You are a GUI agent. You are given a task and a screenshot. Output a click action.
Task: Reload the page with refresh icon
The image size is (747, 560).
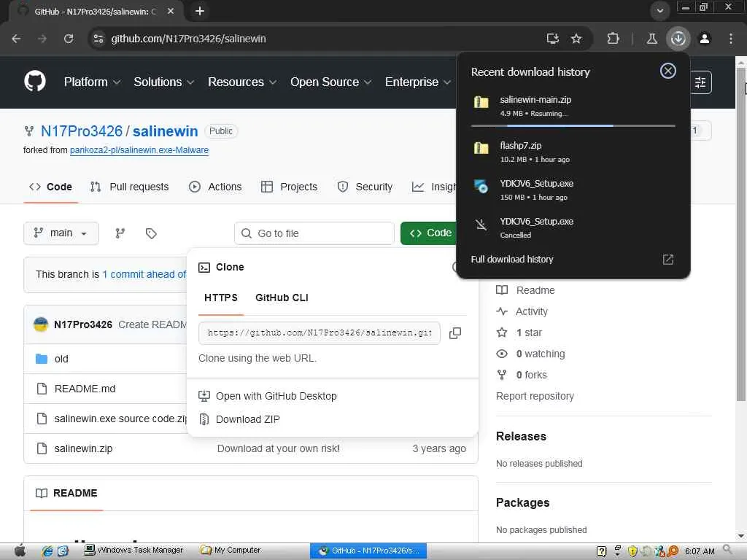click(x=69, y=39)
